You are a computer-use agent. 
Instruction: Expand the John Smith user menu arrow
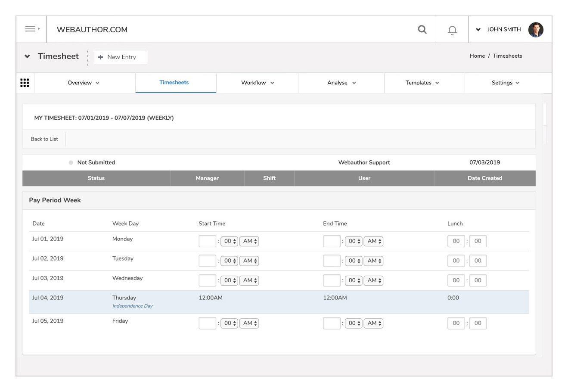478,30
